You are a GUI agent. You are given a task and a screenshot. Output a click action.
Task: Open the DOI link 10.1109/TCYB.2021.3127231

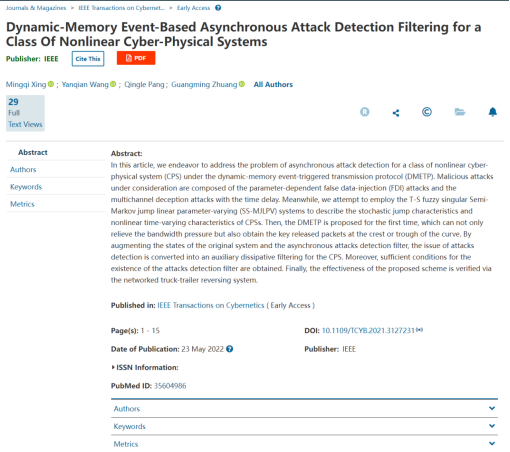click(368, 331)
